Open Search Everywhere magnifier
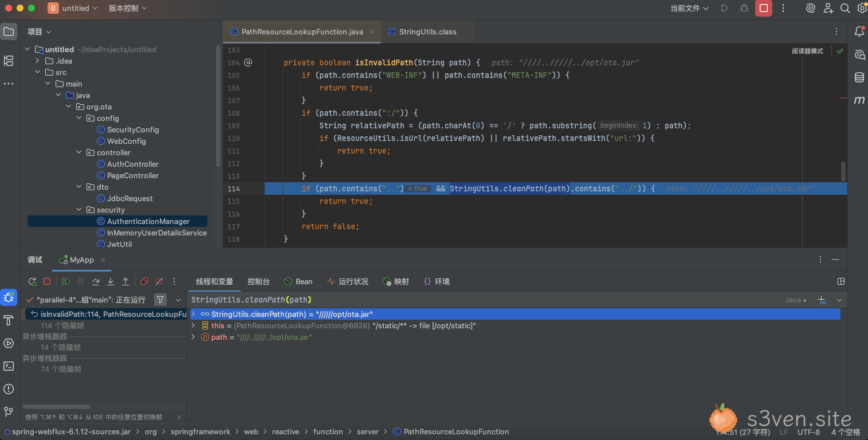The height and width of the screenshot is (440, 868). pos(845,8)
